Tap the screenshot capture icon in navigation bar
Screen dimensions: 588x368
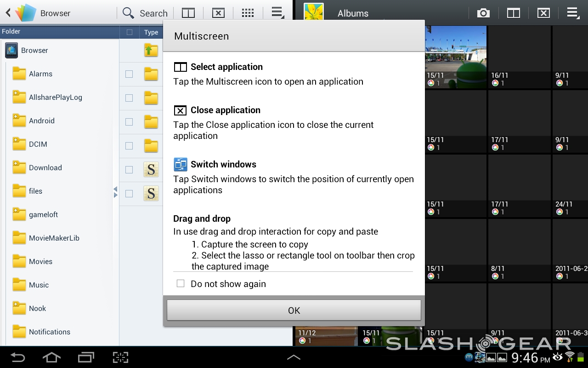coord(120,357)
